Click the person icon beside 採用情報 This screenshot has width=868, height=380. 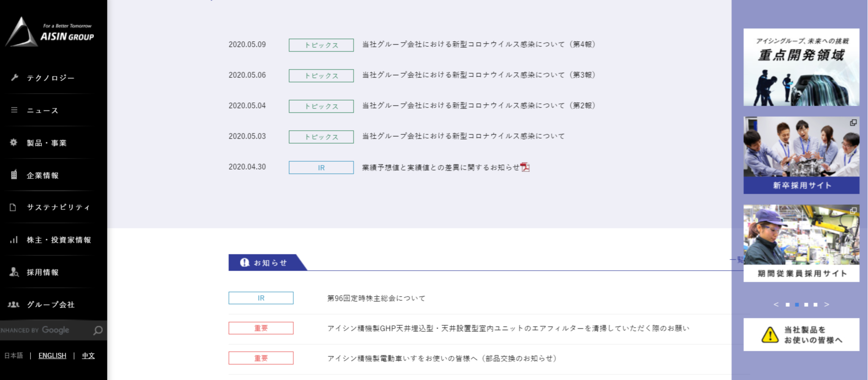(14, 272)
